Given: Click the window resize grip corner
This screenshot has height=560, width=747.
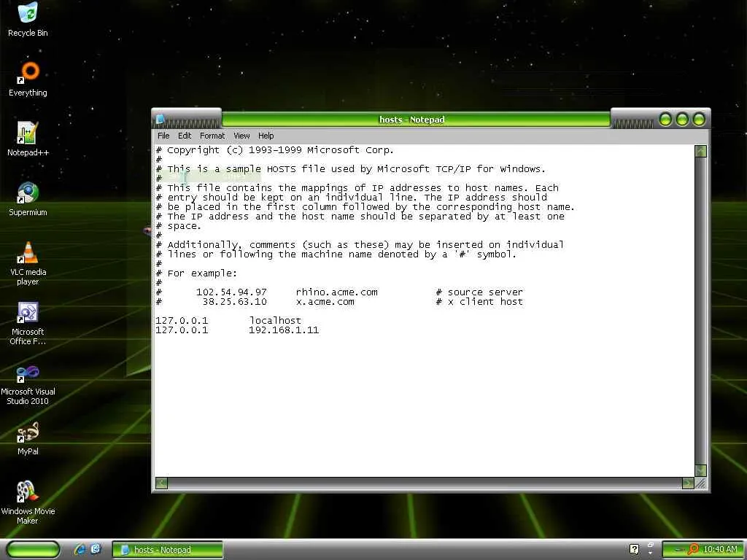Looking at the screenshot, I should 700,483.
